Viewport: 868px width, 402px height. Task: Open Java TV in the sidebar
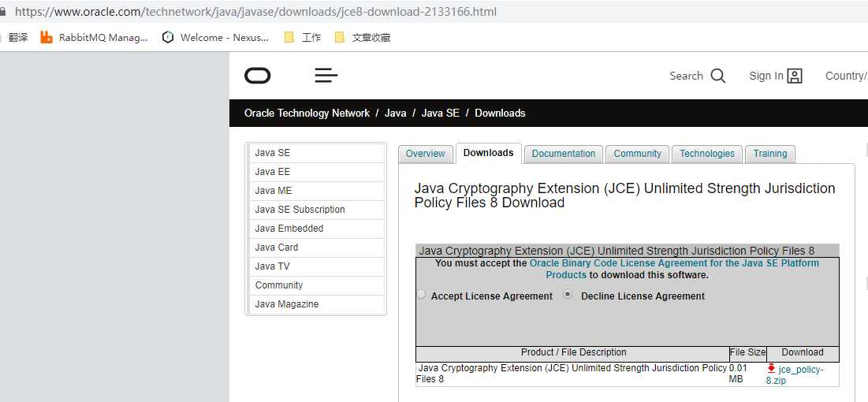pos(317,266)
